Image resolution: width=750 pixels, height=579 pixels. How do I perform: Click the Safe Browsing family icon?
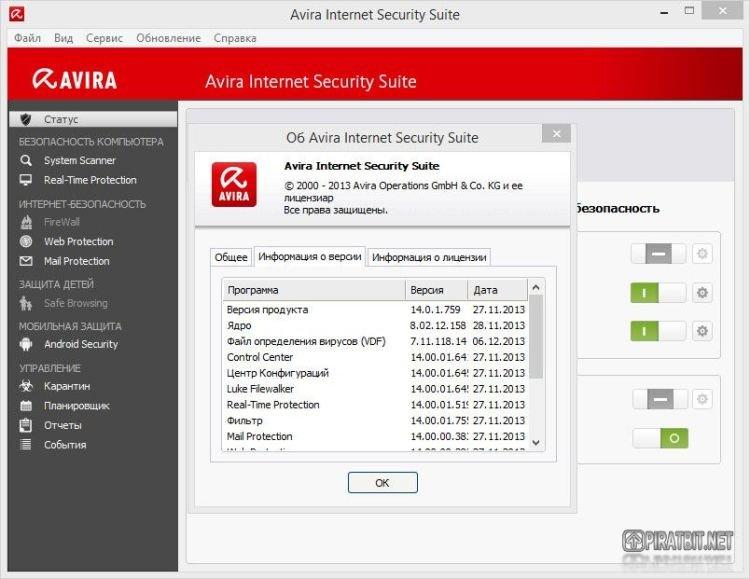click(x=26, y=303)
